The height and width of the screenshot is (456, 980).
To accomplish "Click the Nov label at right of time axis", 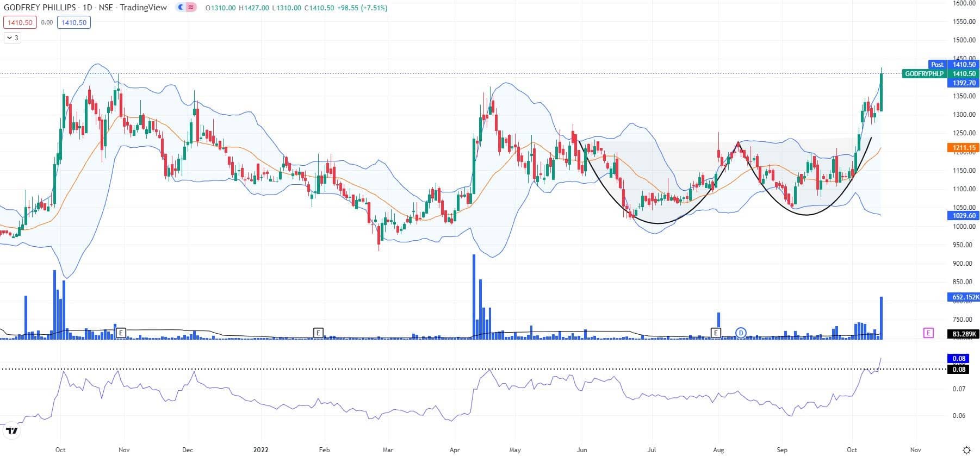I will [916, 449].
